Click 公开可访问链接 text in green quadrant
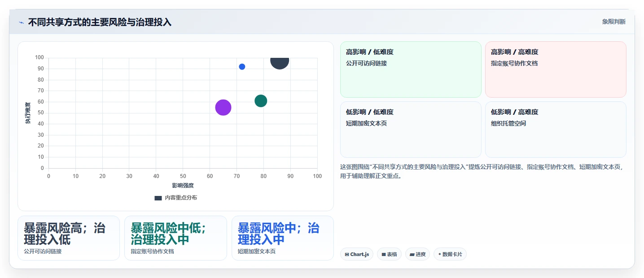Image resolution: width=644 pixels, height=278 pixels. (366, 64)
